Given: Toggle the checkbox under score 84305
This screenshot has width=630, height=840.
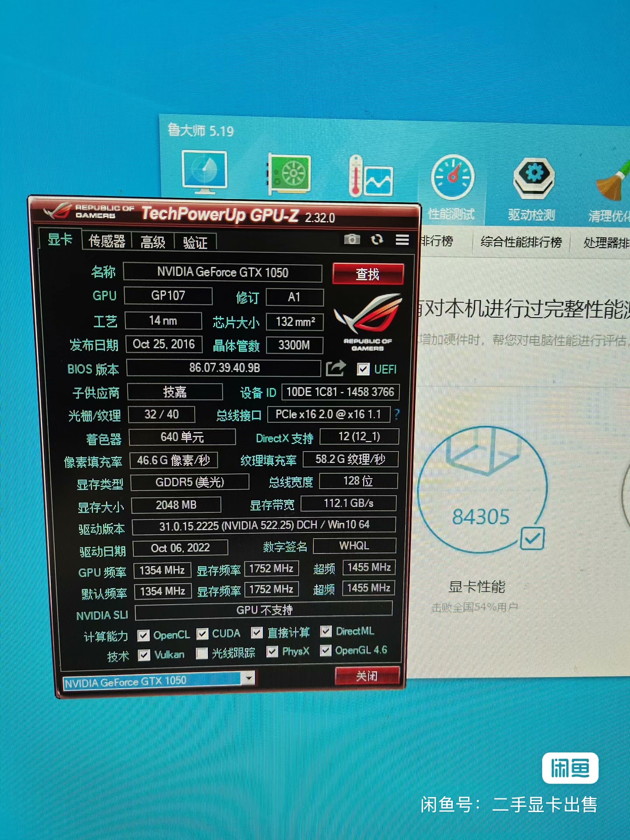Looking at the screenshot, I should click(532, 539).
